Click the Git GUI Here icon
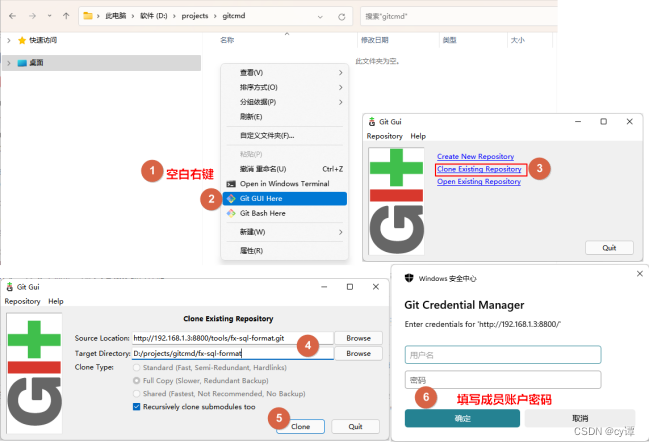 (231, 199)
